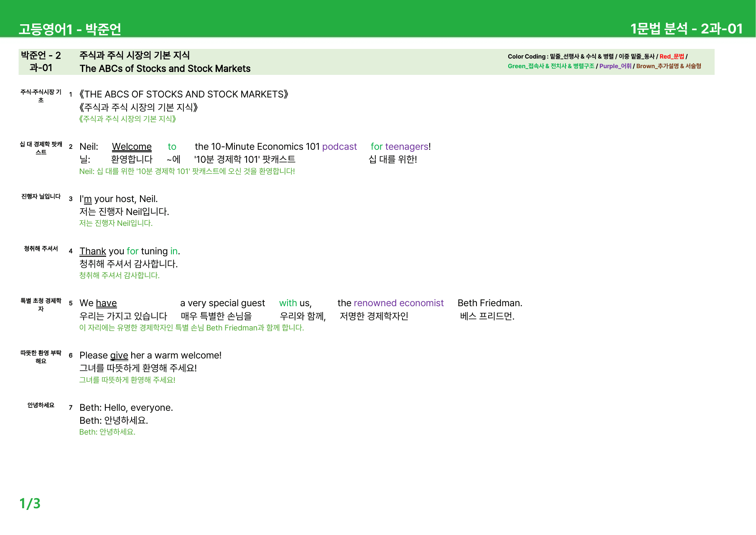Click the underlined verb "Thank"
Screen dimensions: 756x535
coord(93,251)
